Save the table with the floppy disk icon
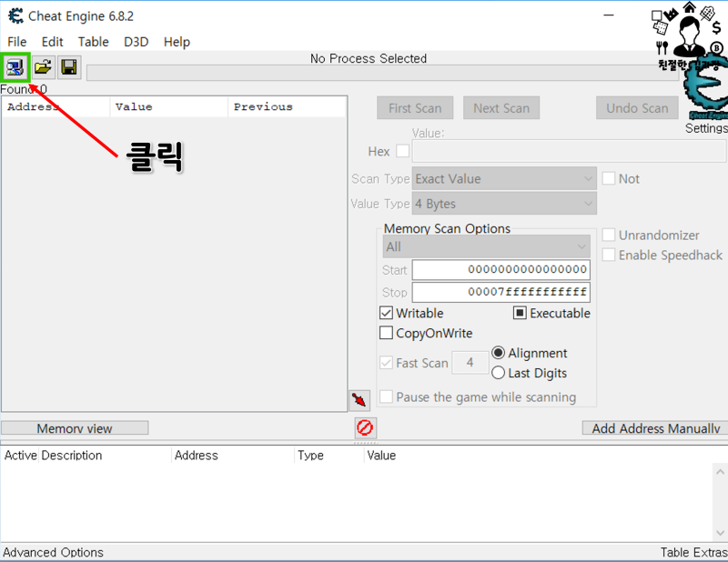728x562 pixels. coord(69,68)
